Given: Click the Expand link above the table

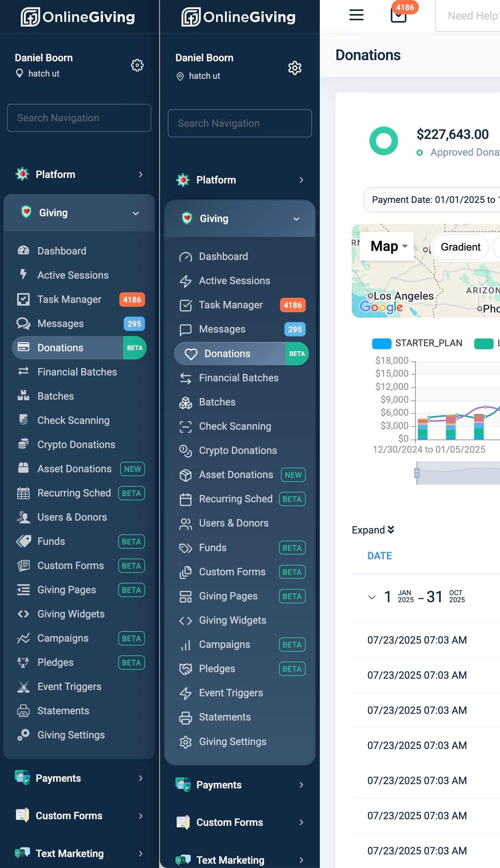Looking at the screenshot, I should coord(373,530).
